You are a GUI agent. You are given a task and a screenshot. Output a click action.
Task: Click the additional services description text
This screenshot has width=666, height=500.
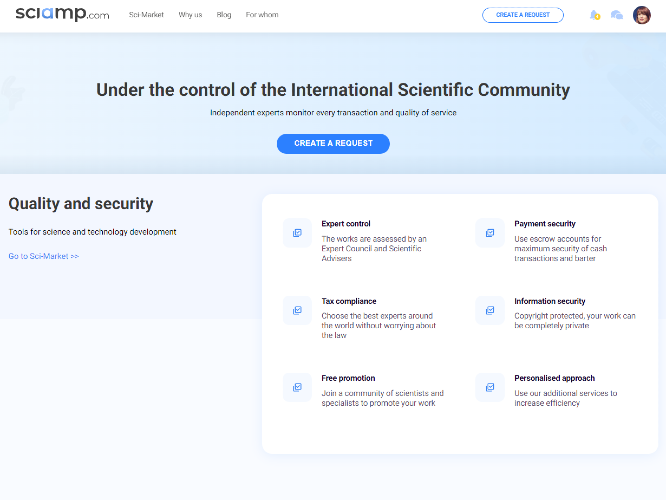tap(565, 398)
